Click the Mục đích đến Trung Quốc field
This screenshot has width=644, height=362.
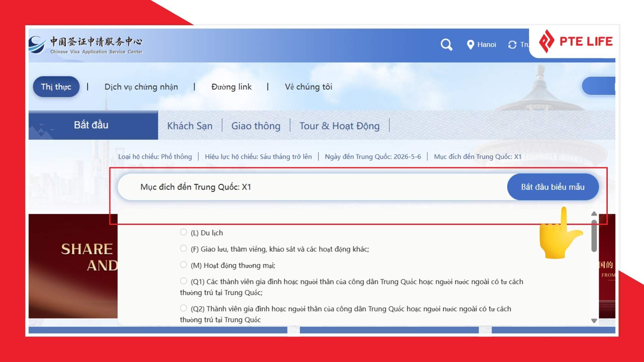tap(312, 187)
